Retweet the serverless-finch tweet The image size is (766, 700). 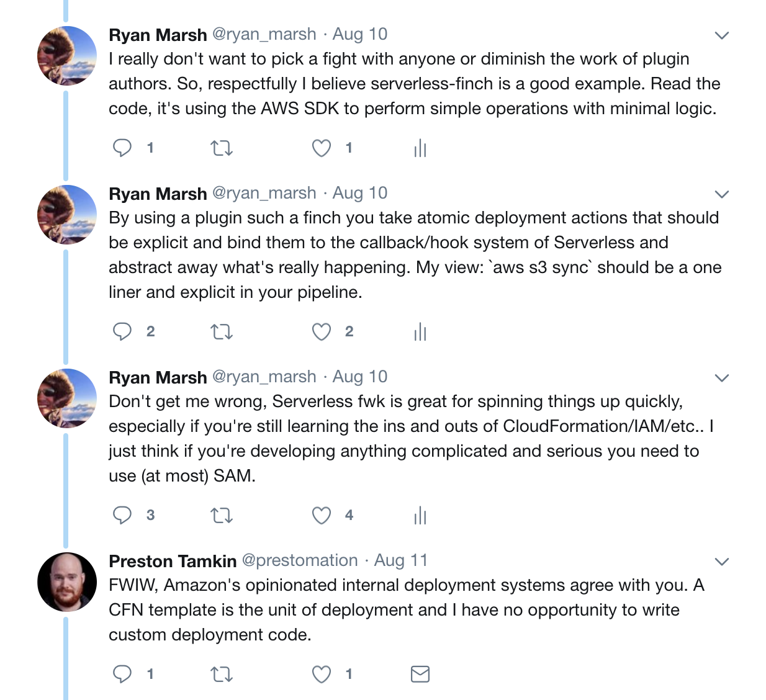pyautogui.click(x=222, y=148)
